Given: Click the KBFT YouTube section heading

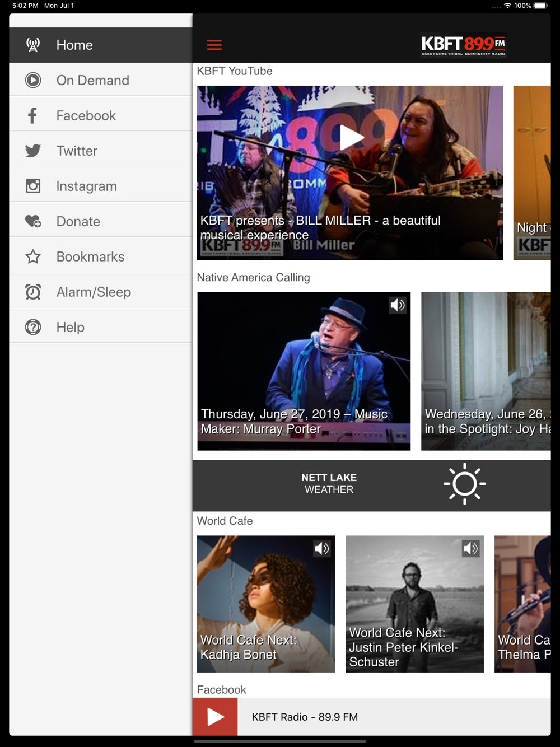Looking at the screenshot, I should coord(235,71).
